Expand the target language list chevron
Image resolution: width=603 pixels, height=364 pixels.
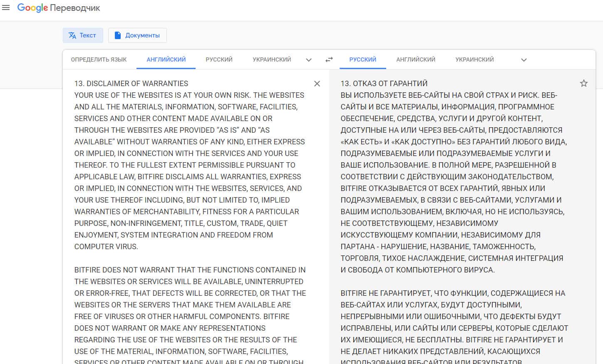pos(524,59)
